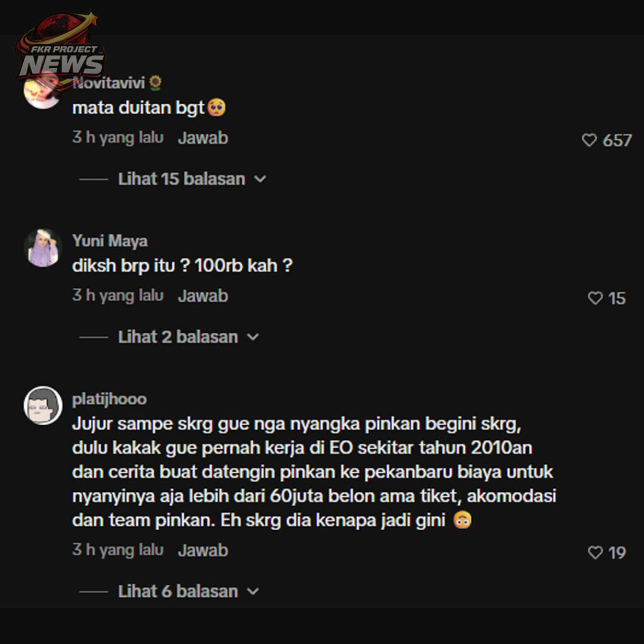The height and width of the screenshot is (644, 644).
Task: Click the 657 likes count
Action: click(x=617, y=140)
